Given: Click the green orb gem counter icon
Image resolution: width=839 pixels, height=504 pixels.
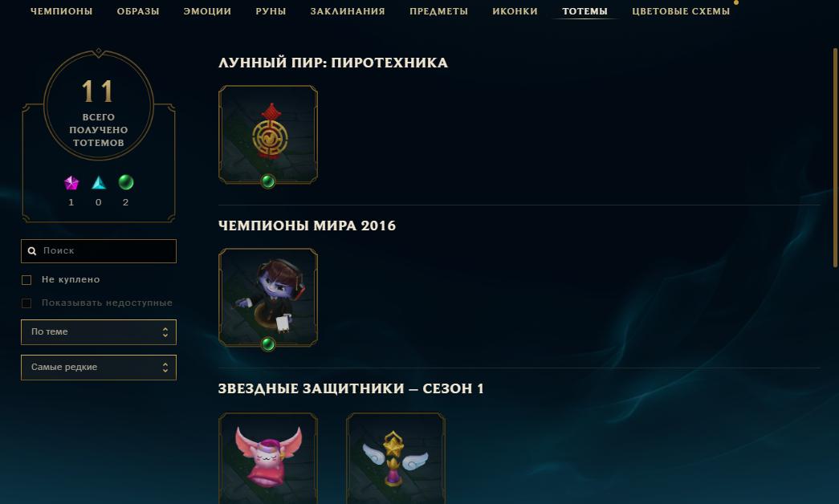Looking at the screenshot, I should [x=126, y=182].
